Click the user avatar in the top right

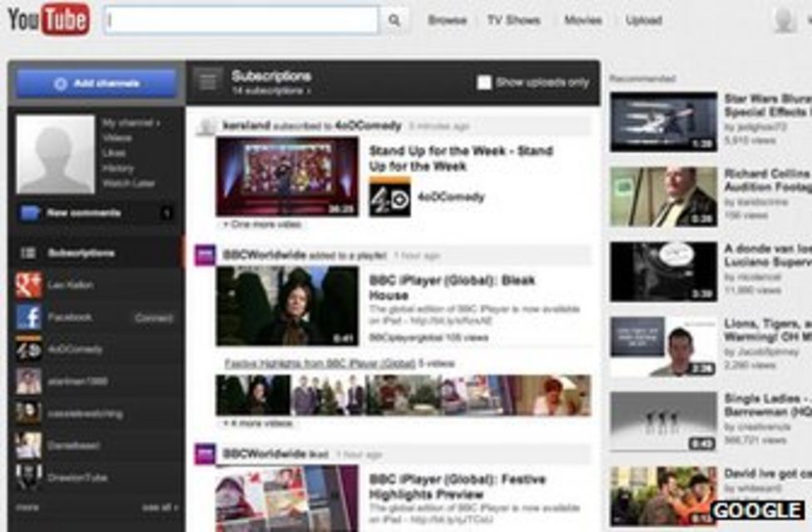pyautogui.click(x=784, y=20)
